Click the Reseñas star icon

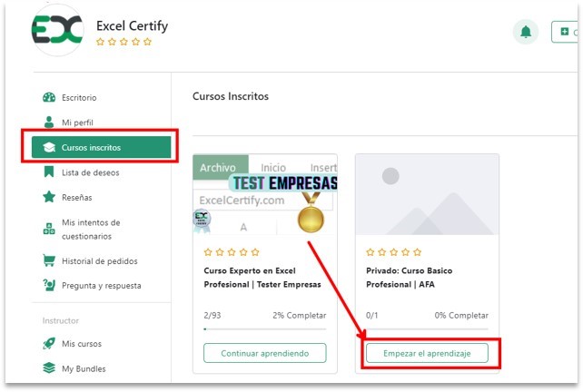coord(49,197)
